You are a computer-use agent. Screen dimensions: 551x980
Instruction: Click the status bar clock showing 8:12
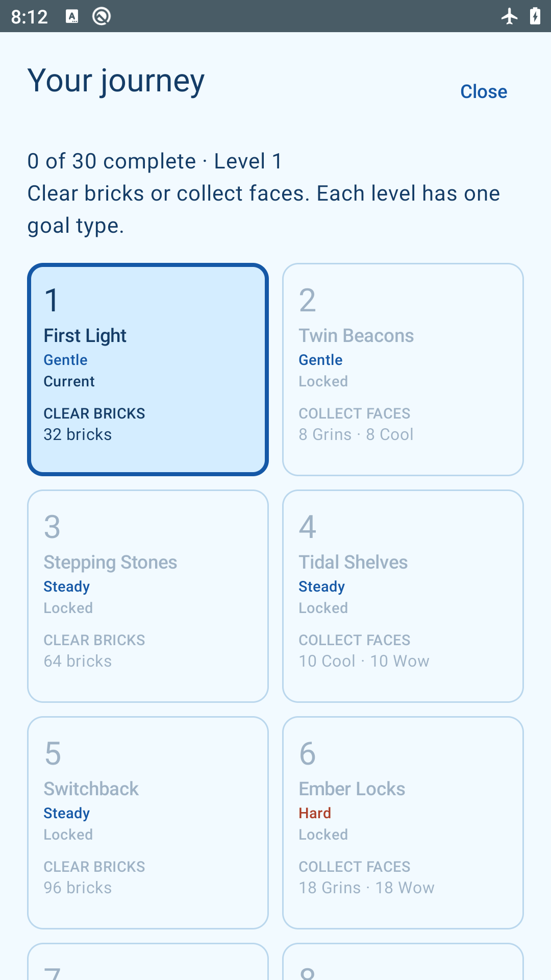pos(29,17)
